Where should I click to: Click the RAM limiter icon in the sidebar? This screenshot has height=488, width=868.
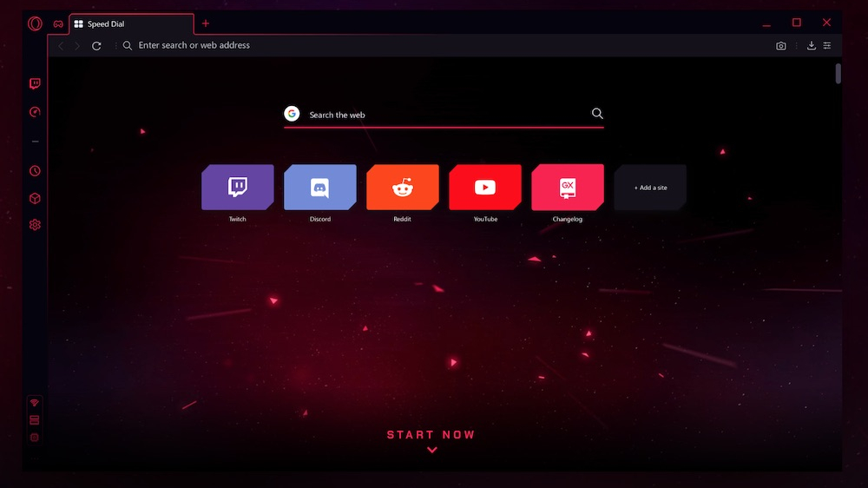pos(35,420)
